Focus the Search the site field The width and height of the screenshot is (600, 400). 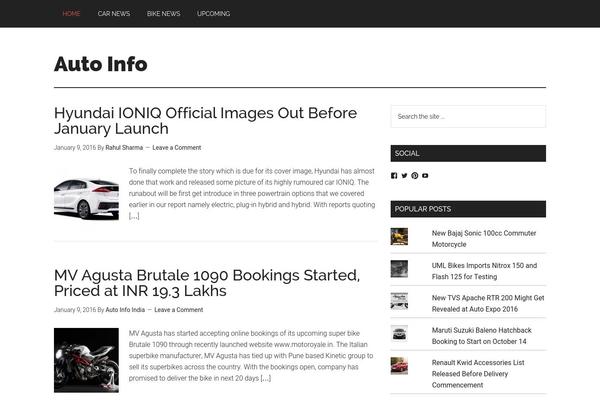click(x=468, y=116)
